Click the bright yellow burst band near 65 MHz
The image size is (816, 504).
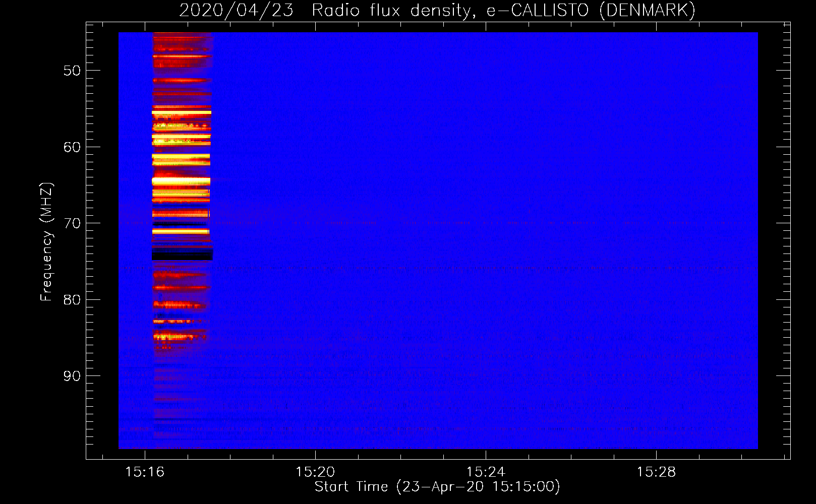[181, 181]
